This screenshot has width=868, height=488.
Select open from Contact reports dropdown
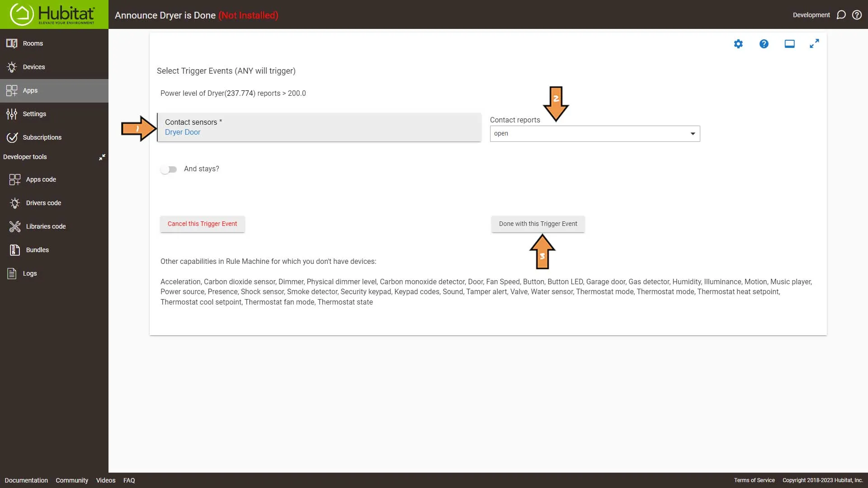[594, 133]
